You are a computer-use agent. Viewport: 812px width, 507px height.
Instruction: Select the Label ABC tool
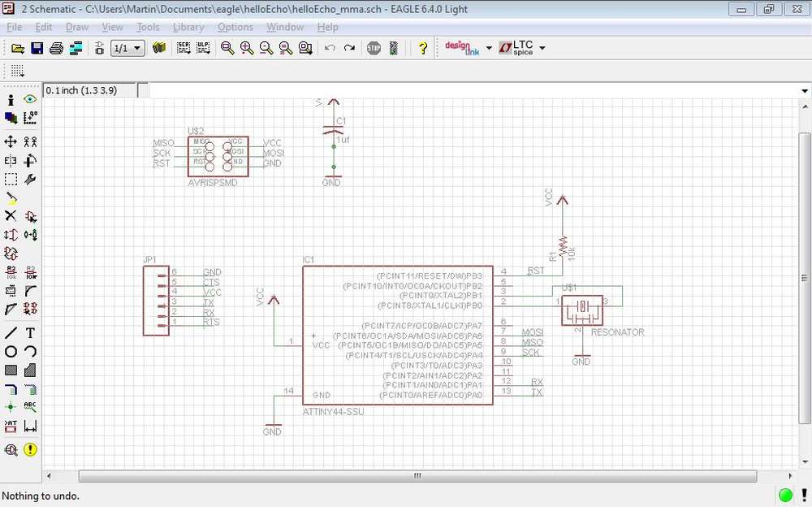[31, 407]
